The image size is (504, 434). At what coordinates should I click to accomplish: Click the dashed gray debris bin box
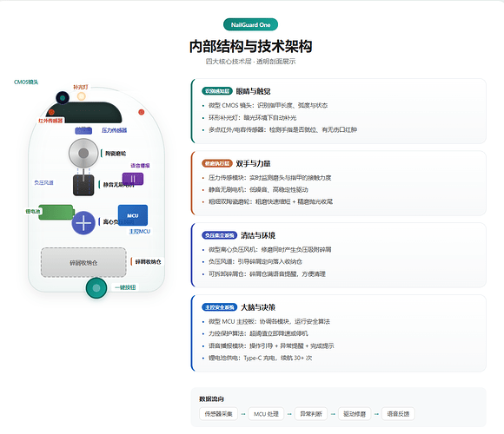[x=83, y=263]
